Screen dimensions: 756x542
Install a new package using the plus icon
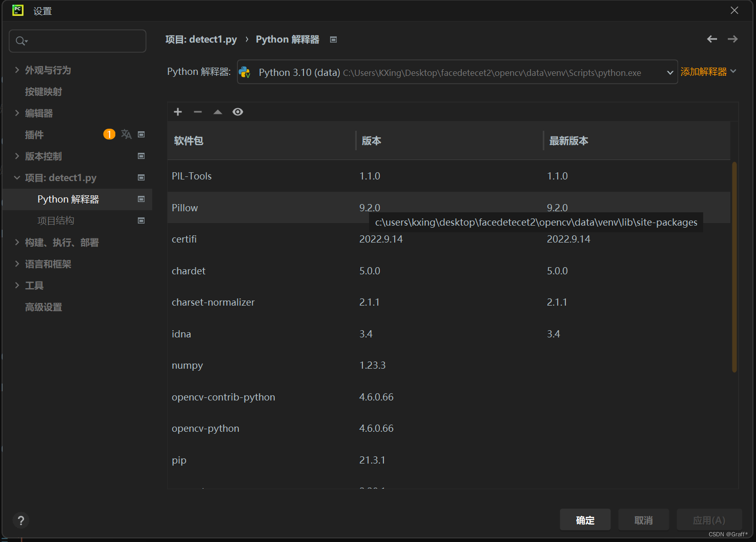178,112
